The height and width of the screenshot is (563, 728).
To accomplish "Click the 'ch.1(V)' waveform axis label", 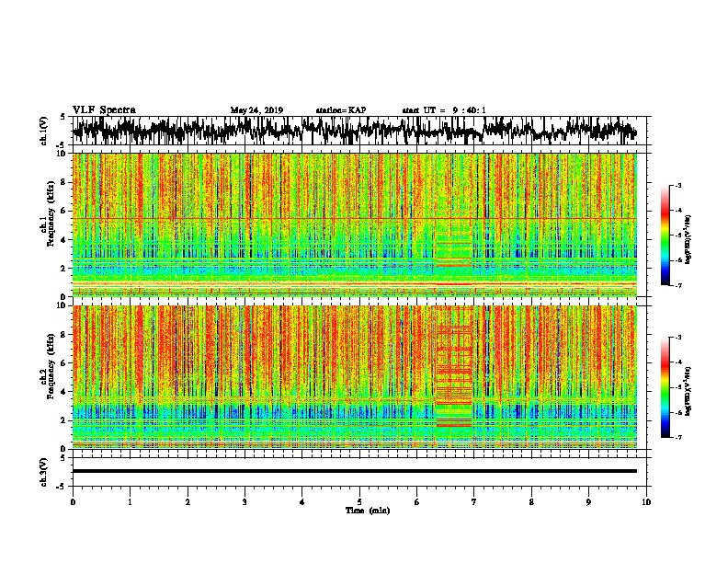I will 44,131.
